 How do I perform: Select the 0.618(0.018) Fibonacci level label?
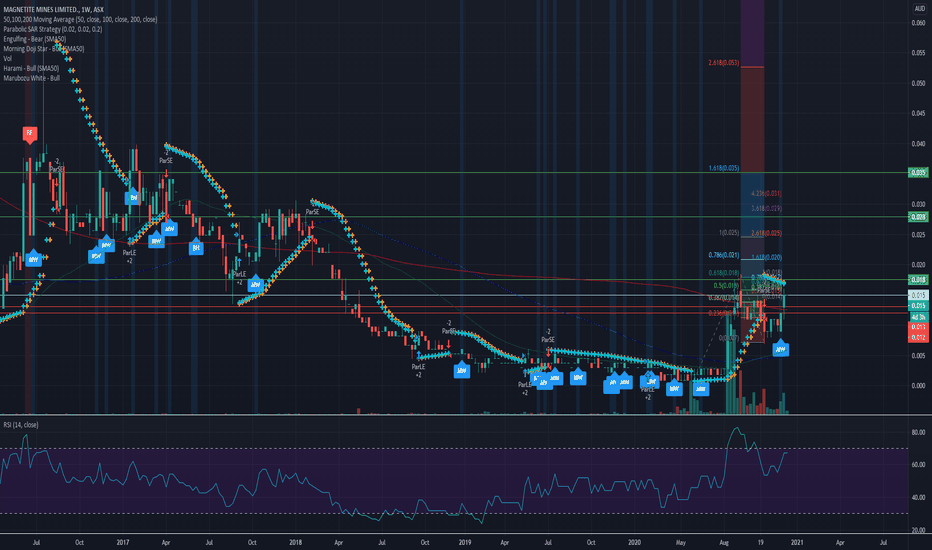tap(723, 273)
